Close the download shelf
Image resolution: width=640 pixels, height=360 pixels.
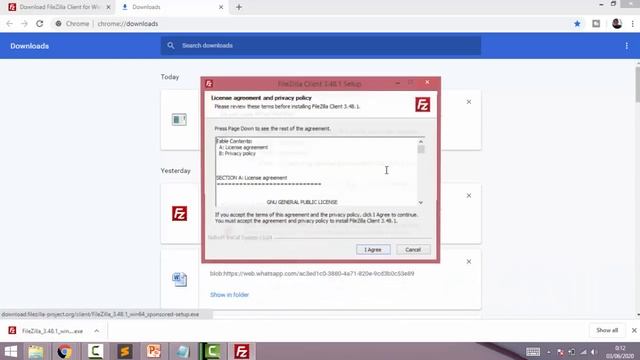coord(634,330)
